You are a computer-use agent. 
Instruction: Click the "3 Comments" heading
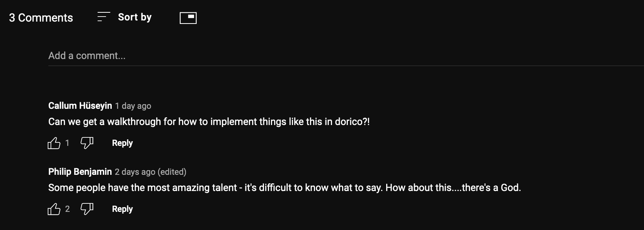click(41, 18)
